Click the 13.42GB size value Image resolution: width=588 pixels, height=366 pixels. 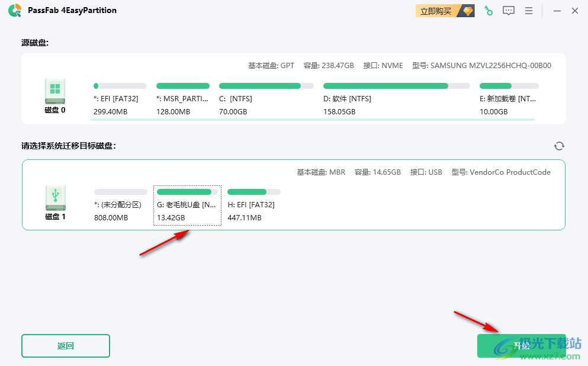click(x=171, y=218)
